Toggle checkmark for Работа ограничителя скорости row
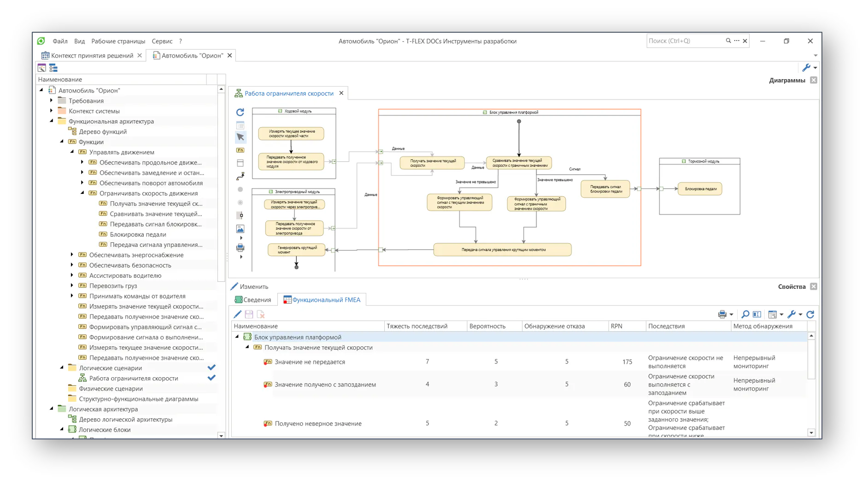 pos(211,378)
